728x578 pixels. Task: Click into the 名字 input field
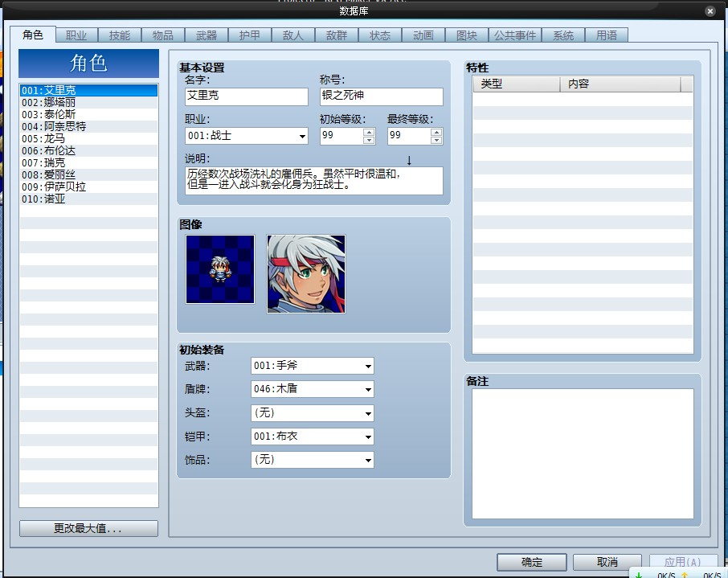pos(246,96)
